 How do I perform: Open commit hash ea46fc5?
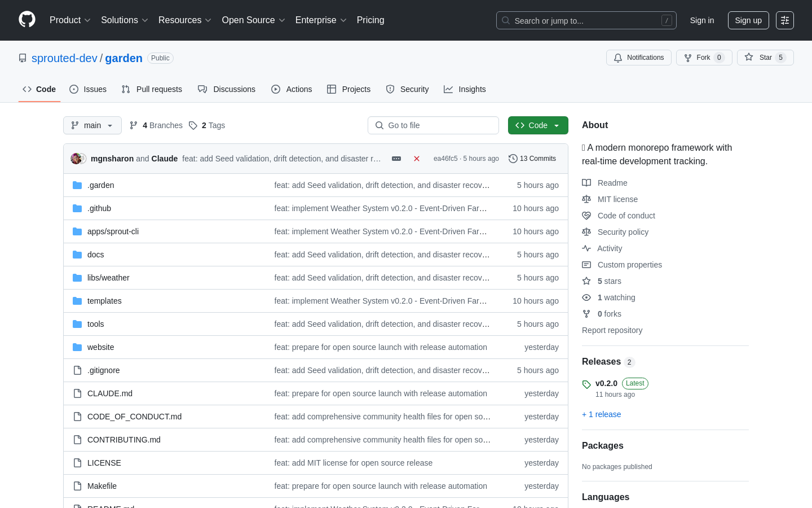(445, 159)
